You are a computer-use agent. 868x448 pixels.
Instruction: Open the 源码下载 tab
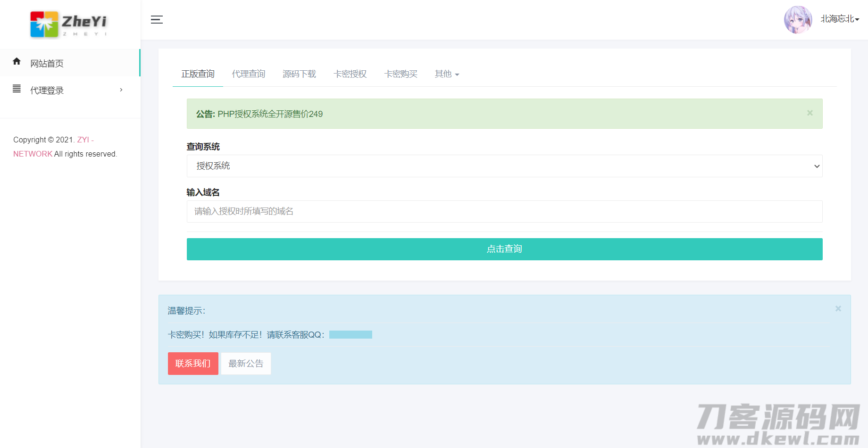(x=299, y=74)
